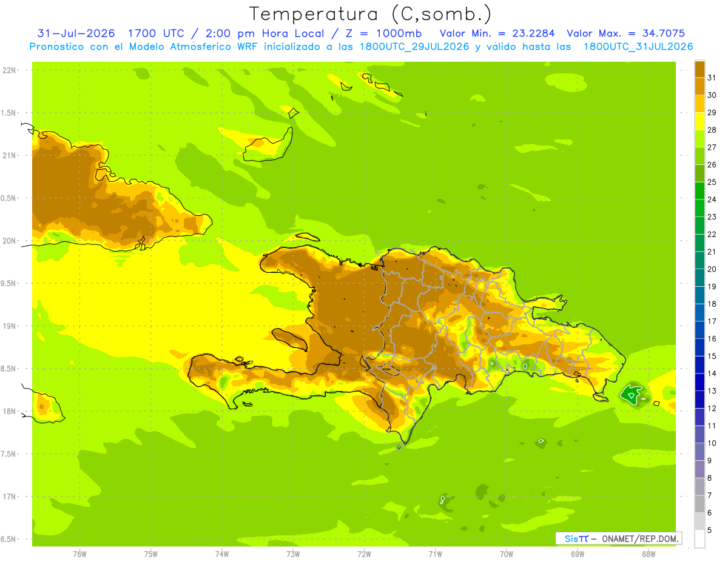This screenshot has width=728, height=562.
Task: Click the '20N' latitude label
Action: click(9, 241)
